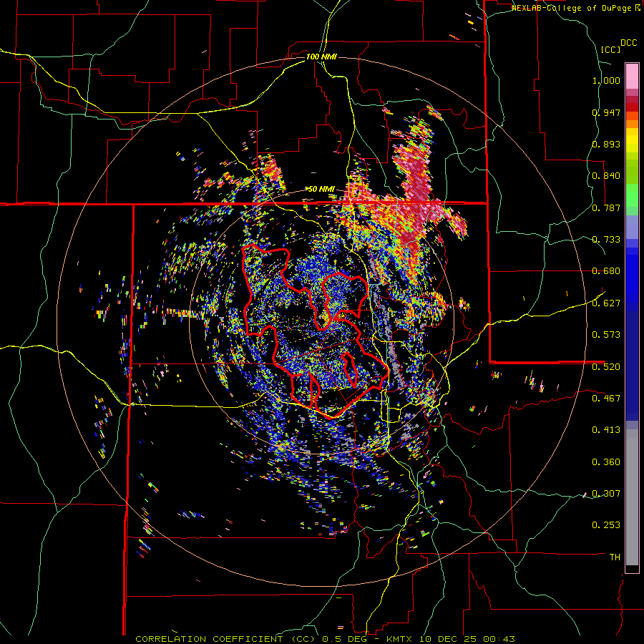Click the 0.787 legend value
The height and width of the screenshot is (644, 644).
point(606,208)
